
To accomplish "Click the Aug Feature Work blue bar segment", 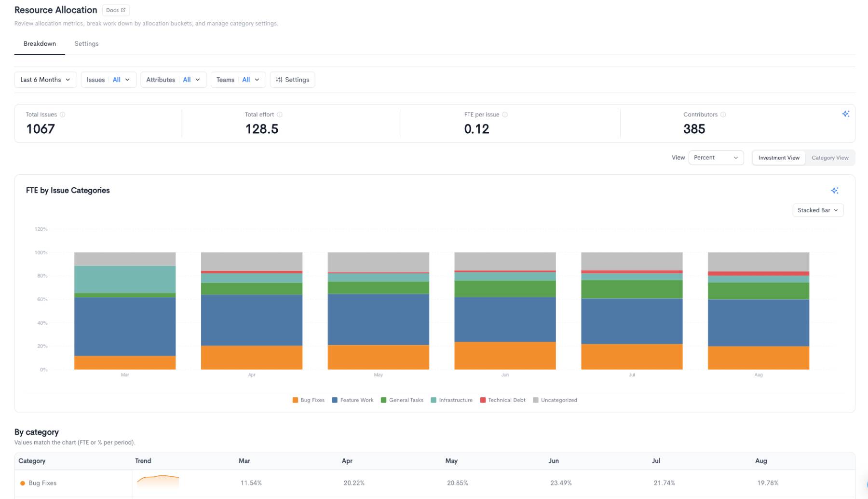I will tap(759, 323).
